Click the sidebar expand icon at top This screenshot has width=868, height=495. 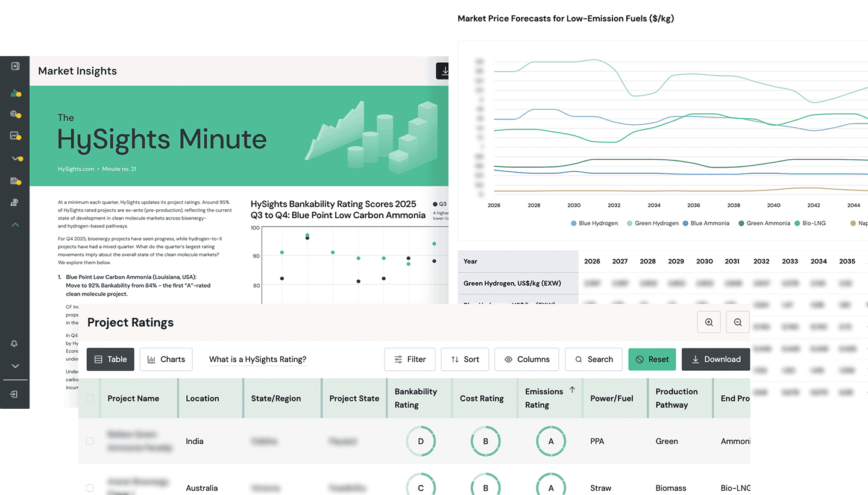tap(15, 66)
